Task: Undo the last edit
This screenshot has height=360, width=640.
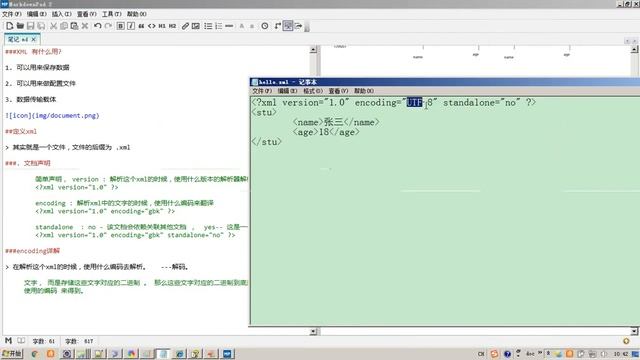Action: 98,26
